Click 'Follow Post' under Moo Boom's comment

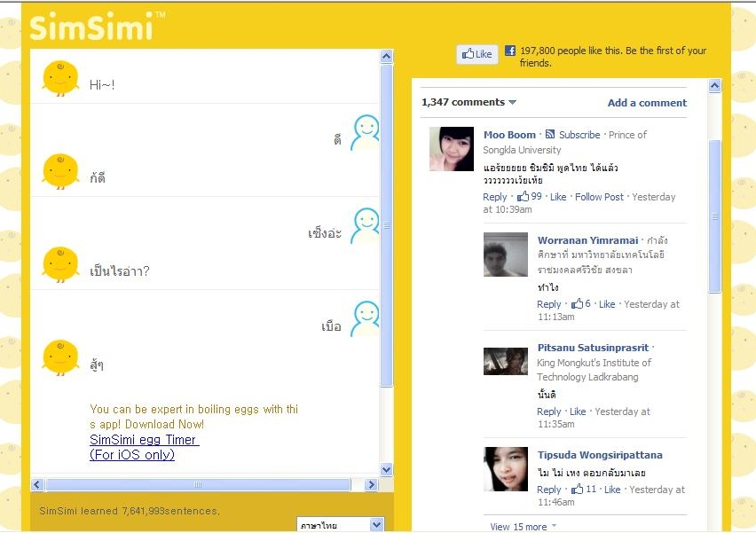(x=599, y=197)
